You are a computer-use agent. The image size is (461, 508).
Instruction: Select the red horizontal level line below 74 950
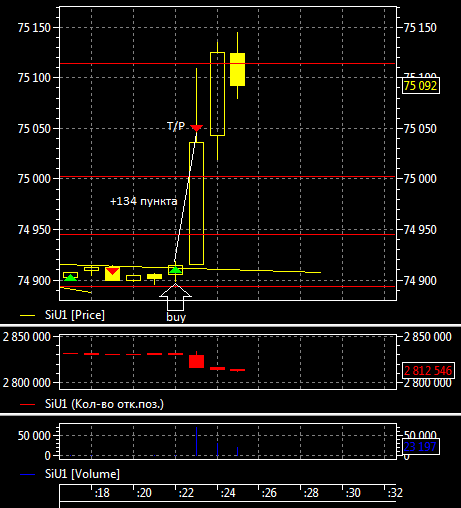pyautogui.click(x=228, y=235)
